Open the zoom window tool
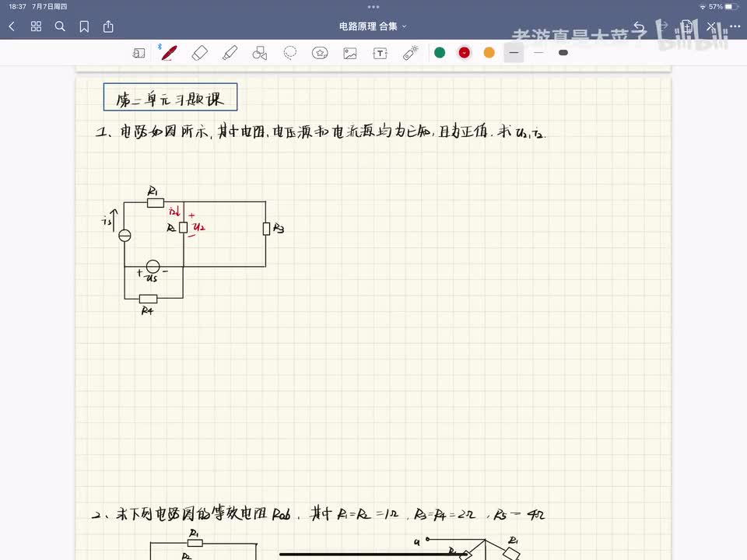Screen dimensions: 747x560 (139, 53)
